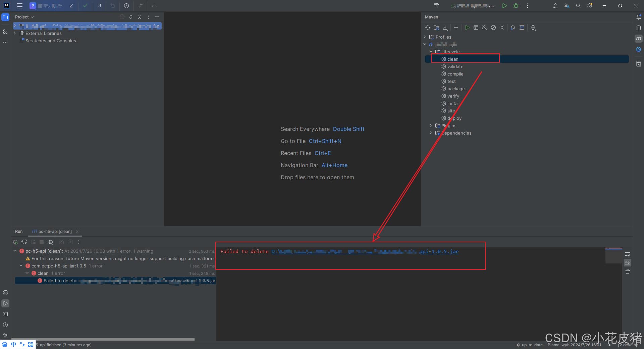Open Terminal tool window icon

[x=5, y=314]
